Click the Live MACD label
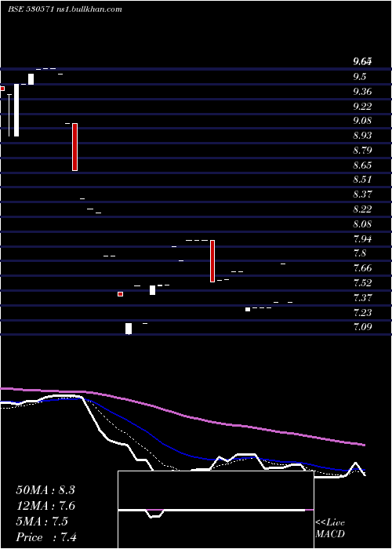 330,529
